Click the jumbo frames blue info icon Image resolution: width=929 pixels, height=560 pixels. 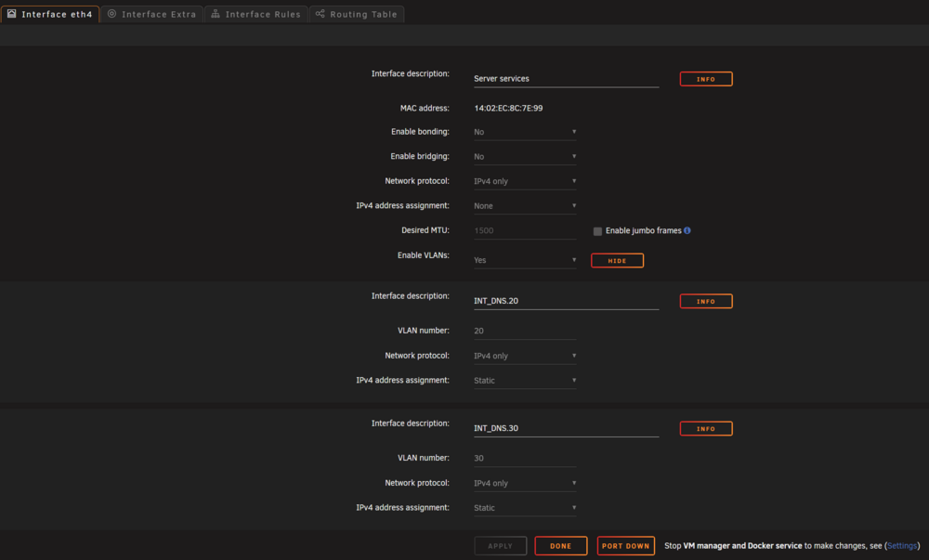(687, 230)
